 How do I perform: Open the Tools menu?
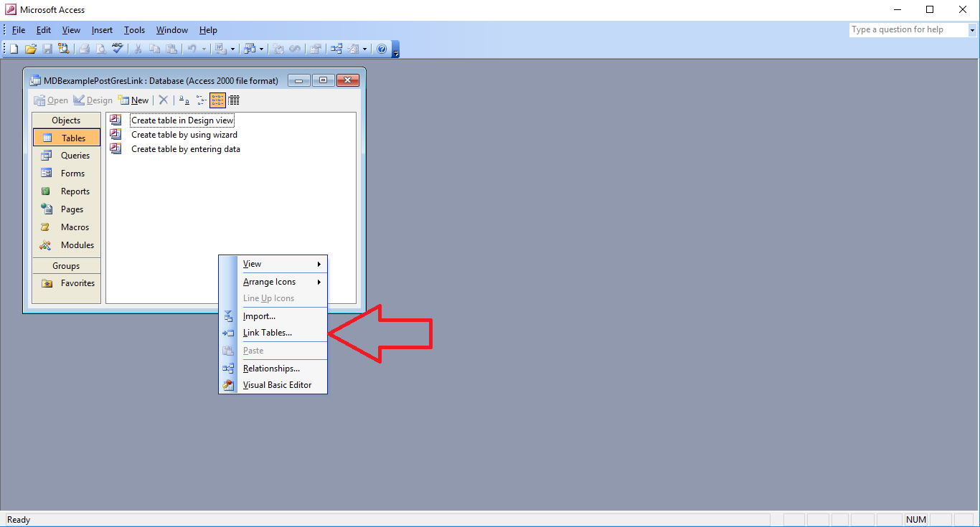(x=134, y=30)
